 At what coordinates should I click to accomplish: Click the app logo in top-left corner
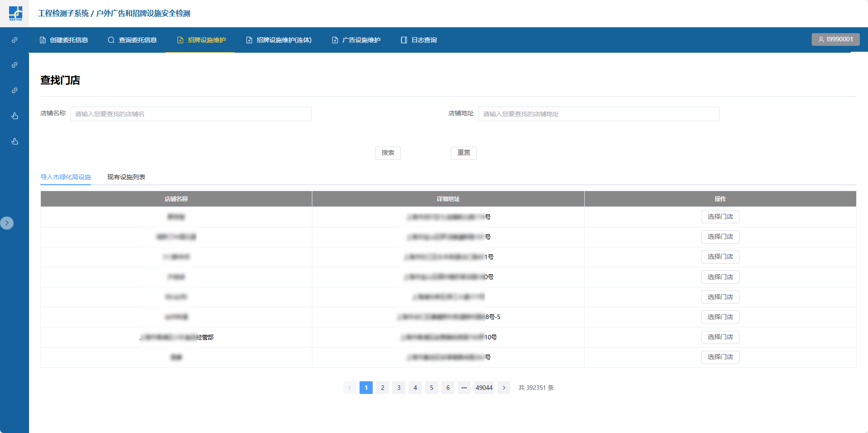point(15,13)
